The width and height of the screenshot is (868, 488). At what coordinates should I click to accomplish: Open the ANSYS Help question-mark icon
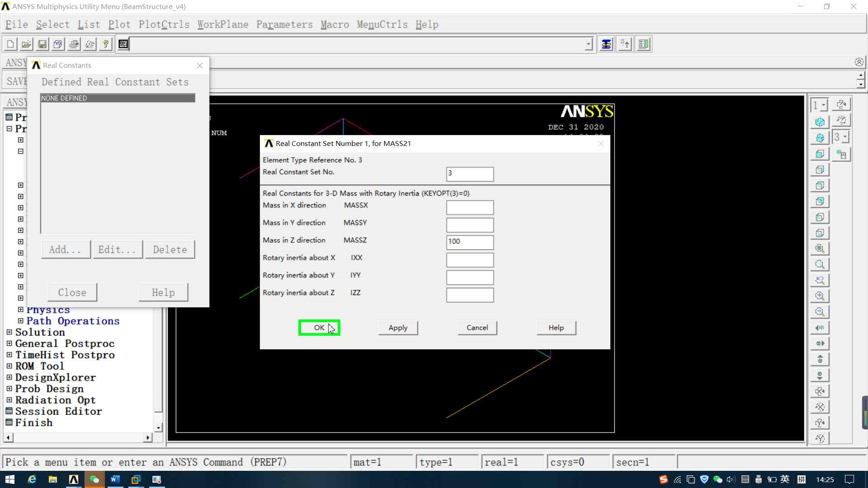tap(105, 44)
